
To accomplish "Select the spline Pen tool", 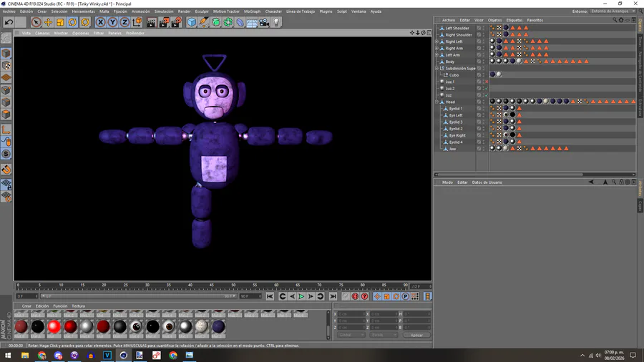I will 204,22.
